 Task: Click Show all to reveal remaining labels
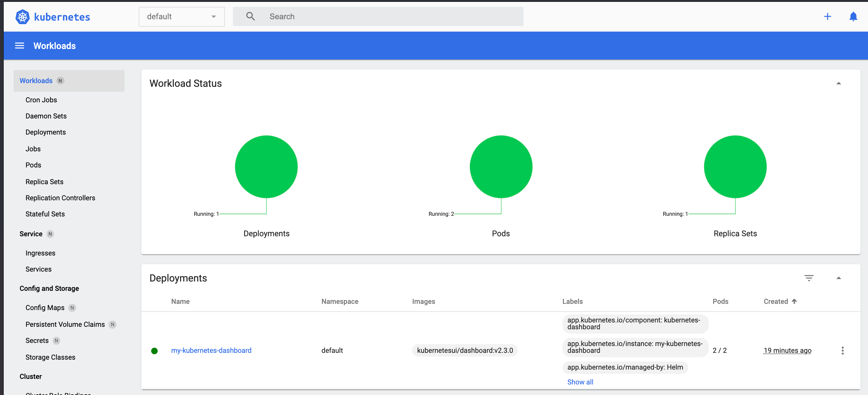[580, 382]
